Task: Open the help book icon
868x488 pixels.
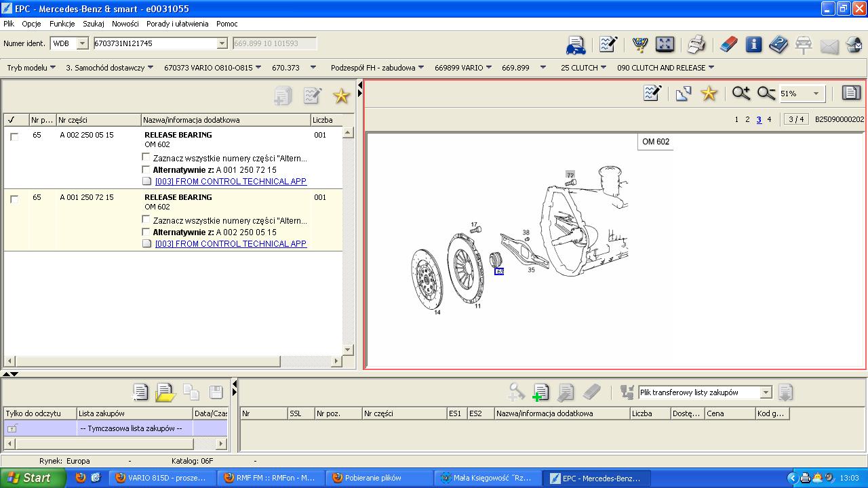Action: tap(778, 45)
